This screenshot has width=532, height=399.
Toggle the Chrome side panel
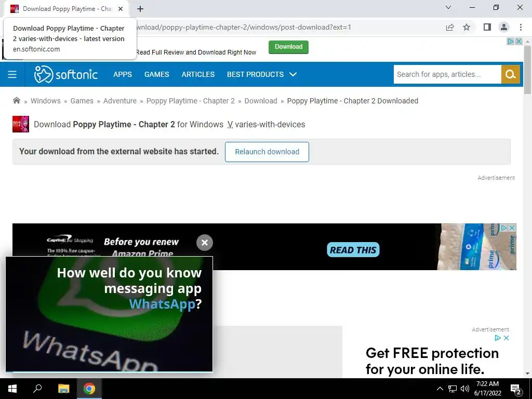pyautogui.click(x=487, y=27)
